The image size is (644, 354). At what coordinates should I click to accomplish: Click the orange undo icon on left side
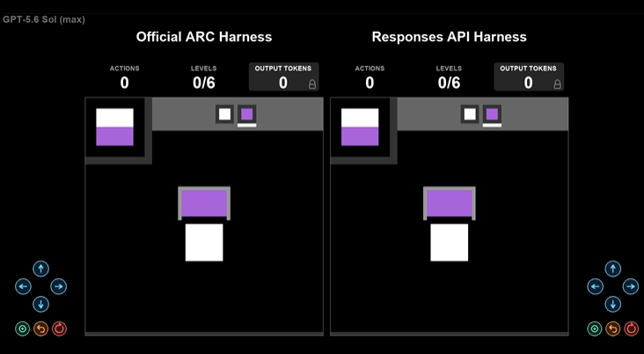(x=40, y=328)
